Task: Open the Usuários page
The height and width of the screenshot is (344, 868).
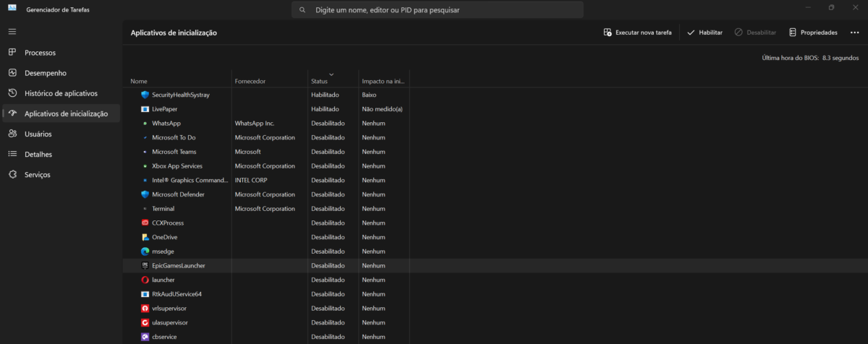Action: coord(61,134)
